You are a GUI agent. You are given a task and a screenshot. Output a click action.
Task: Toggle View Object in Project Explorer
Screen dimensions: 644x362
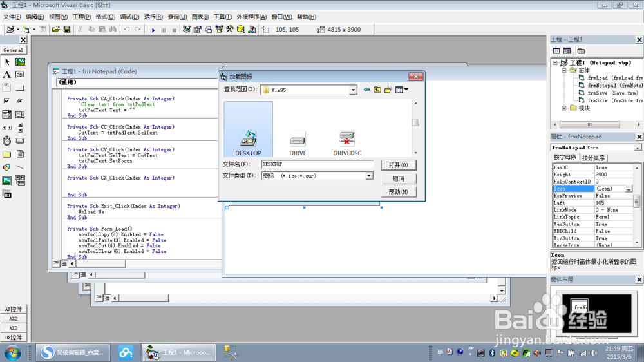[567, 51]
